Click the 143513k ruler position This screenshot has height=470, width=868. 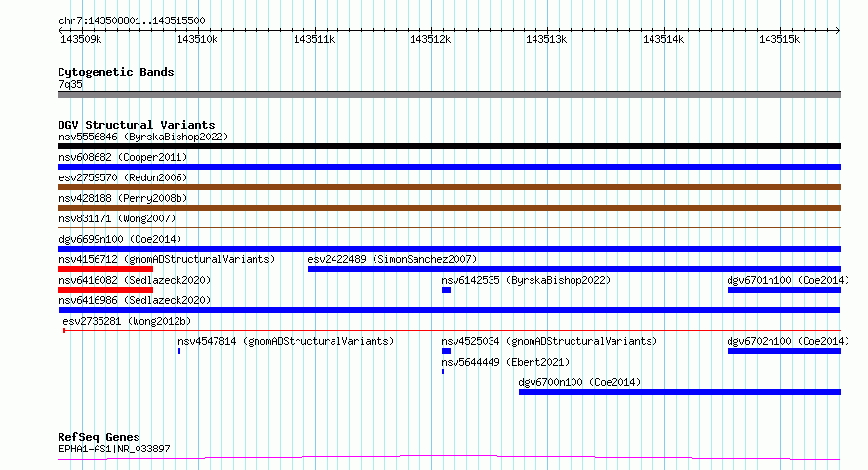point(546,39)
